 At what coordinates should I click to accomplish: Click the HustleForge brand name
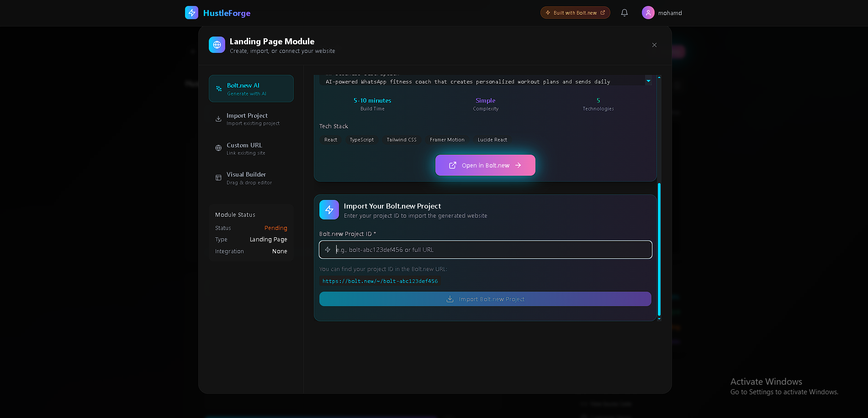pos(227,13)
